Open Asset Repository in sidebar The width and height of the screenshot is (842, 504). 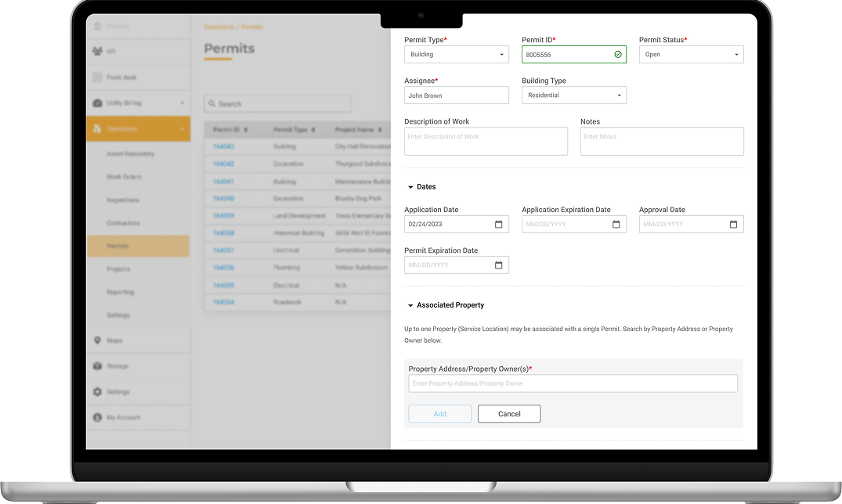pos(131,154)
